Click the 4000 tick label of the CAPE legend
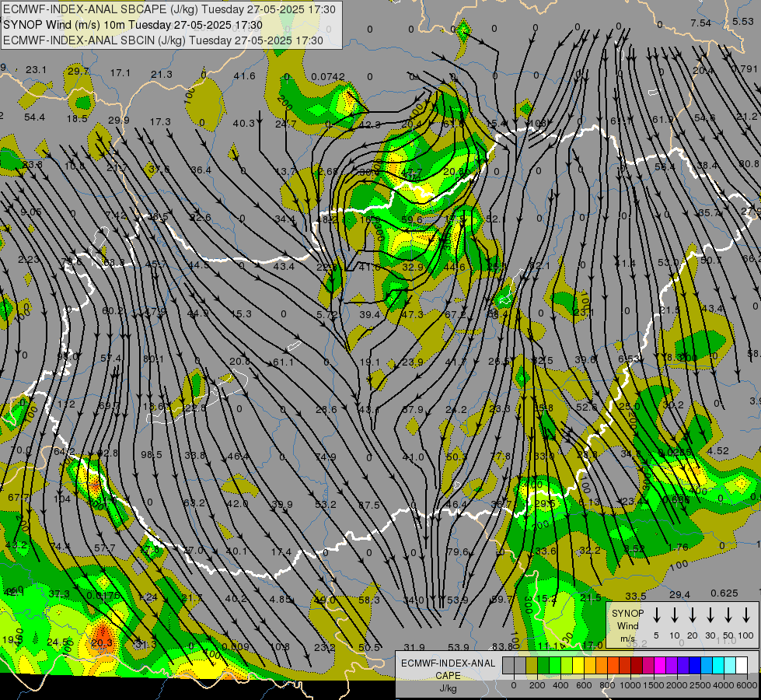The image size is (761, 700). (724, 685)
